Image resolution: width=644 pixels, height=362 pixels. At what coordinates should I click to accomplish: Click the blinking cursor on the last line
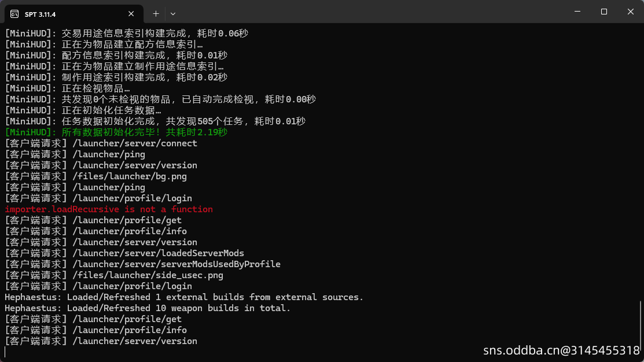tap(5, 352)
